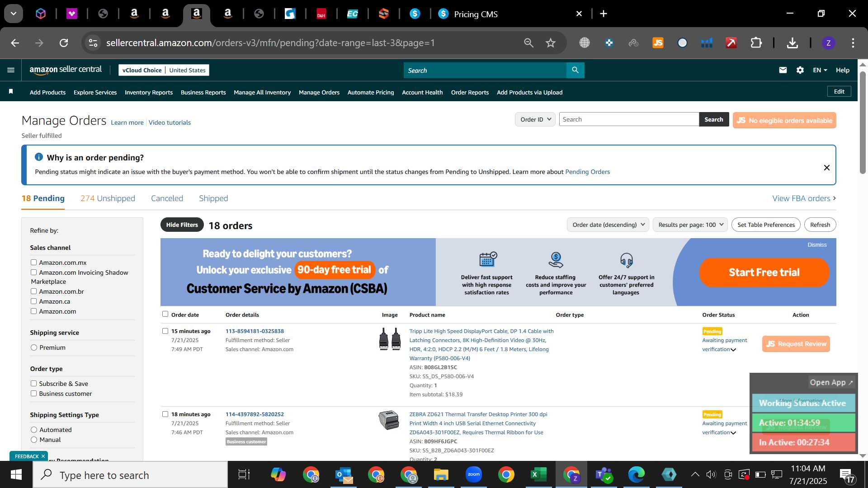
Task: Click the search magnifier button in header
Action: 575,70
